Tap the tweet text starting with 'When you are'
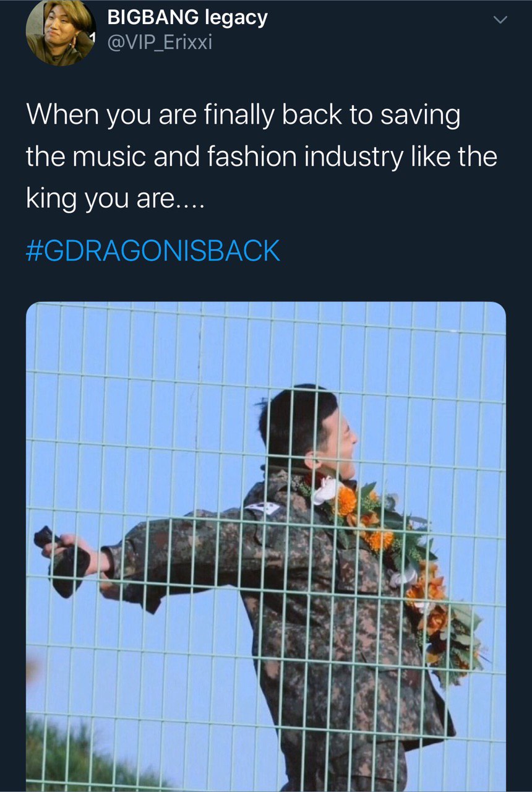The width and height of the screenshot is (532, 792). [262, 157]
